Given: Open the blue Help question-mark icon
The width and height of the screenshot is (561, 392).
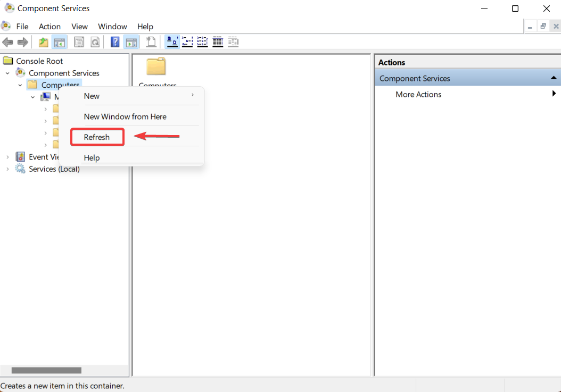Looking at the screenshot, I should [x=115, y=42].
